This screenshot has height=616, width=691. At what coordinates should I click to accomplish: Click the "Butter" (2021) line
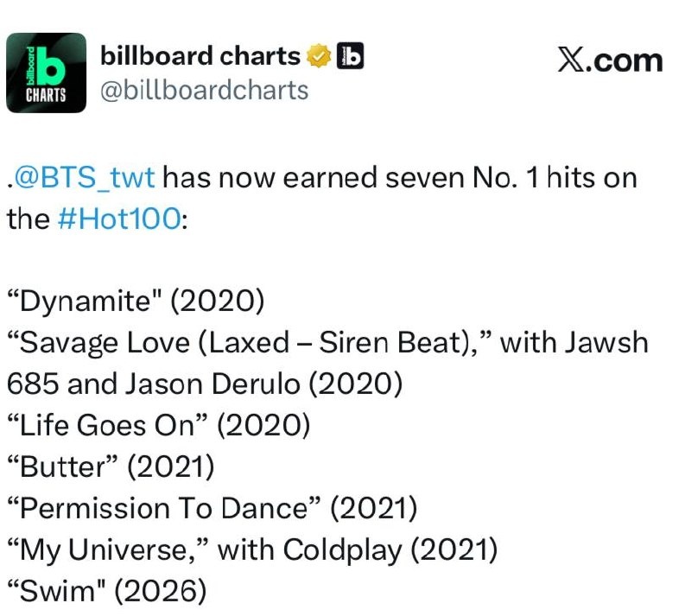click(111, 467)
